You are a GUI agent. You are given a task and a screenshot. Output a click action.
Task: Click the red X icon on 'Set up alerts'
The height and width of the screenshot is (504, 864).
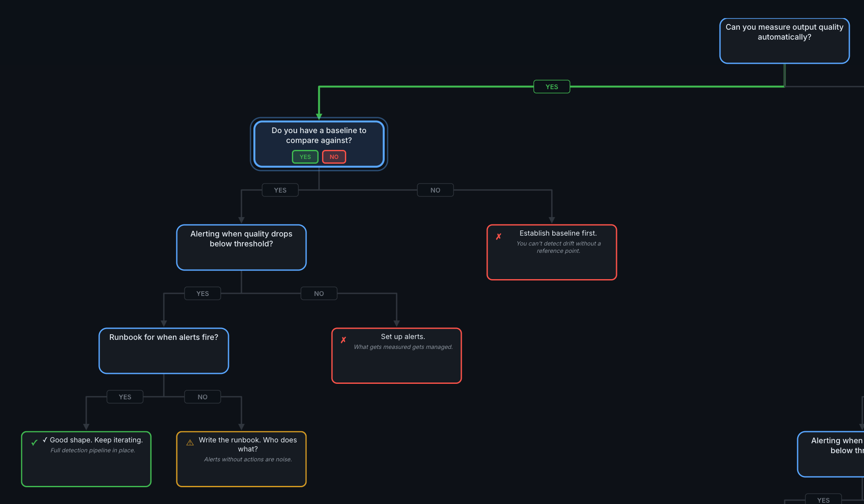coord(343,339)
